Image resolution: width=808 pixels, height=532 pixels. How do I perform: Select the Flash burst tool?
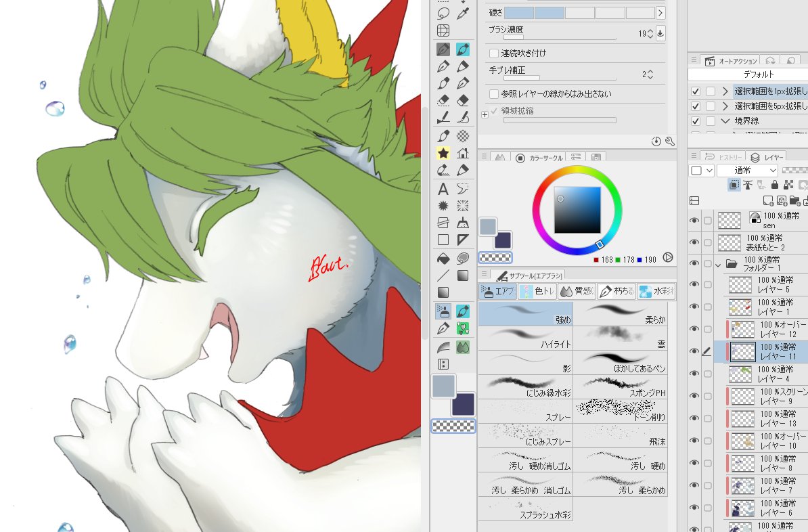coord(443,206)
